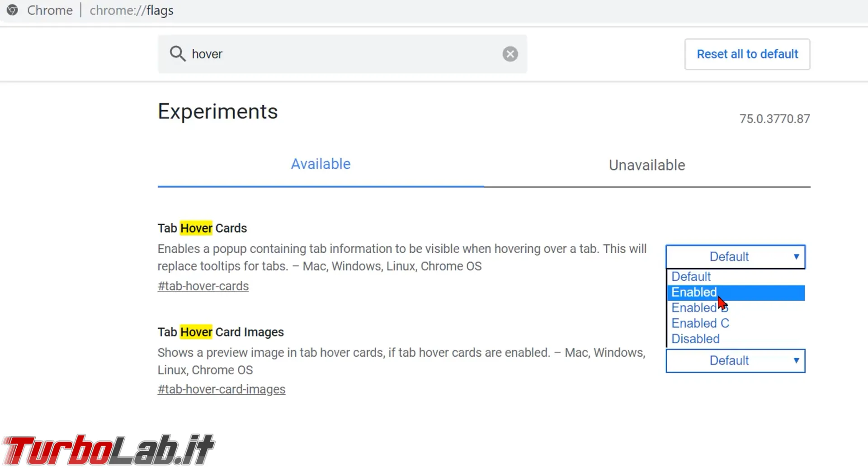The width and height of the screenshot is (868, 468).
Task: Clear the hover search text
Action: (510, 54)
